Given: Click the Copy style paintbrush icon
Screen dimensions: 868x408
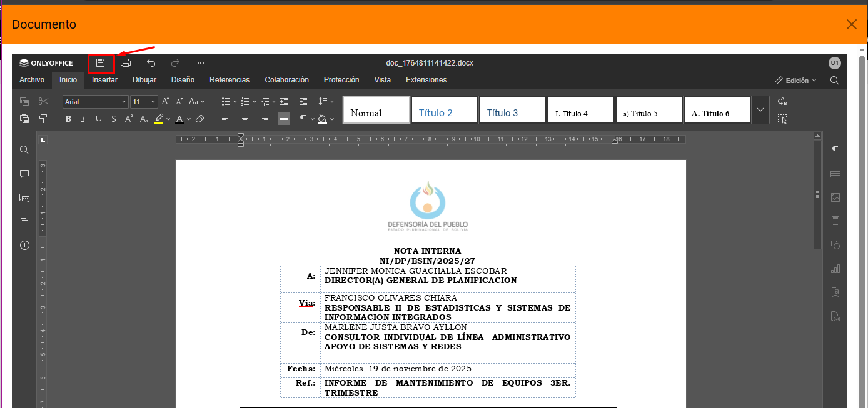Looking at the screenshot, I should pyautogui.click(x=43, y=119).
